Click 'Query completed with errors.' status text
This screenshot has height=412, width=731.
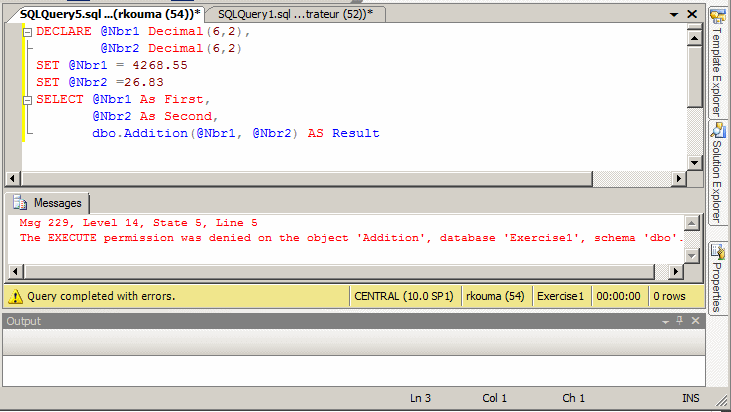coord(101,296)
